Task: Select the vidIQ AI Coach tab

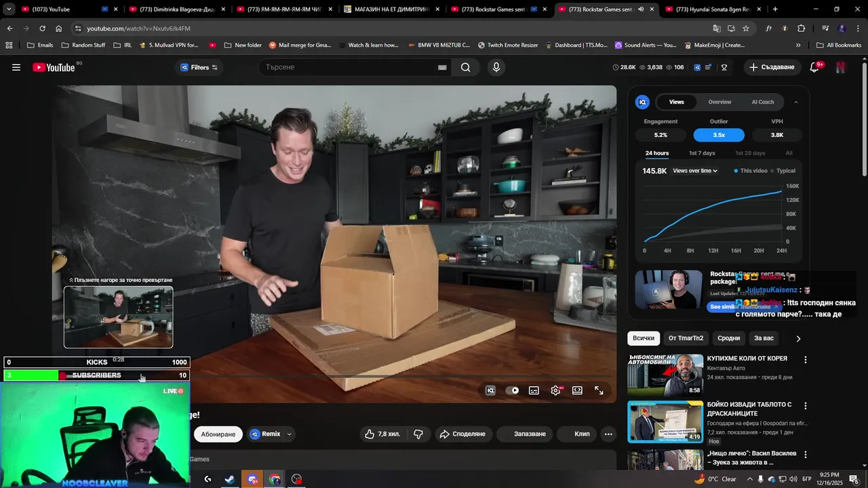Action: point(762,102)
